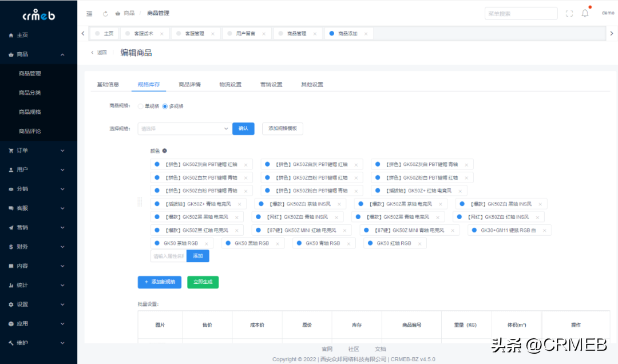Open 商品评论 in sidebar

(30, 131)
